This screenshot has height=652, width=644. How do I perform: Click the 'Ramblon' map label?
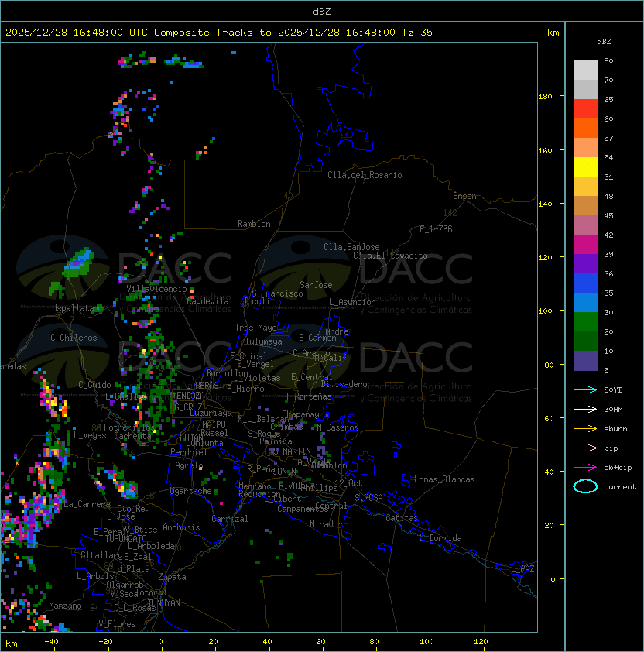(x=254, y=224)
